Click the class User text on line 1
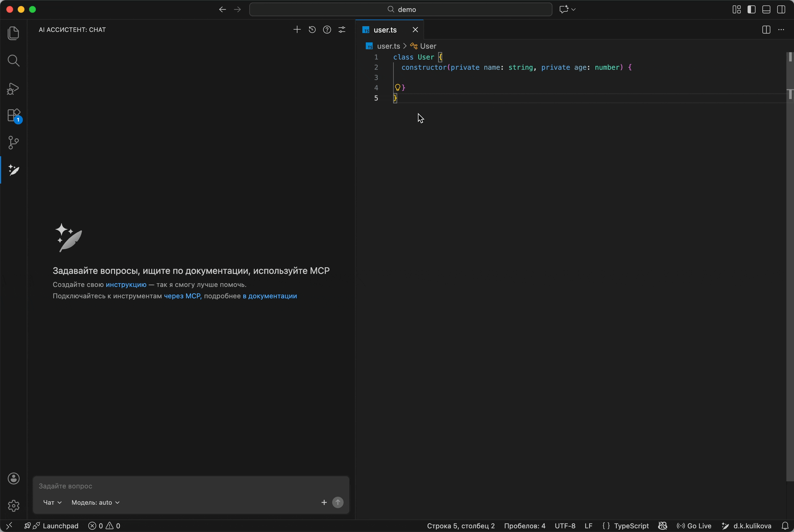The width and height of the screenshot is (794, 532). 414,57
